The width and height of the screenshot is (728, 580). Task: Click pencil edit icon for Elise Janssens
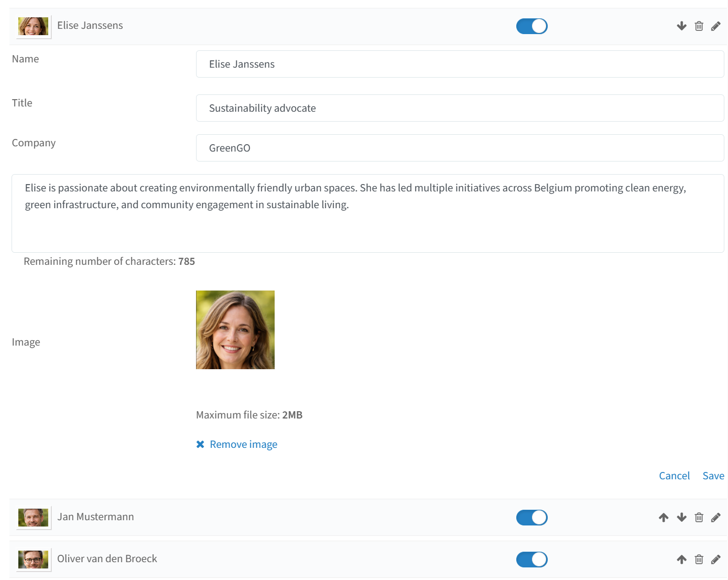[715, 26]
